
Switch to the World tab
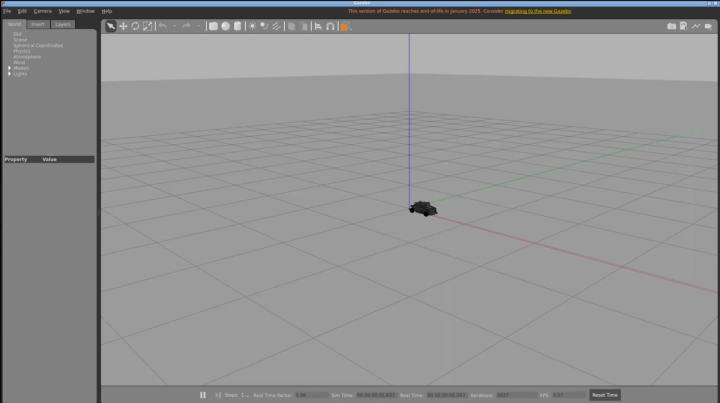pyautogui.click(x=14, y=24)
